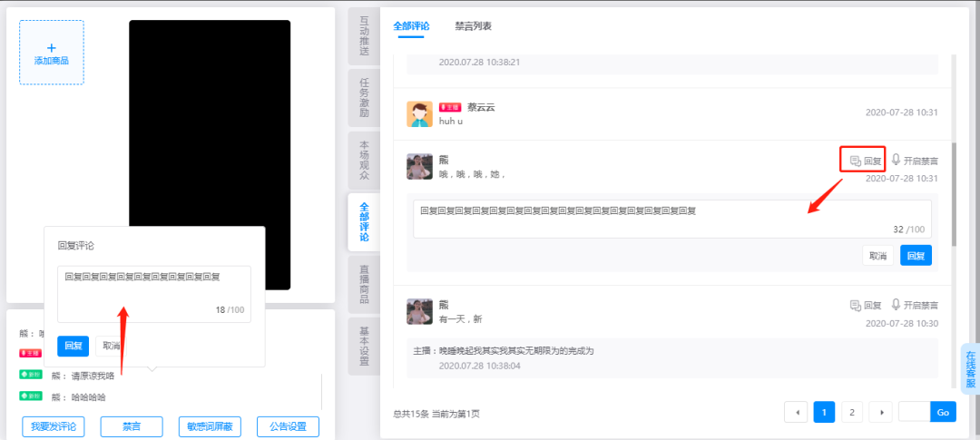980x440 pixels.
Task: Submit inline reply with blue 回复 button
Action: [916, 255]
